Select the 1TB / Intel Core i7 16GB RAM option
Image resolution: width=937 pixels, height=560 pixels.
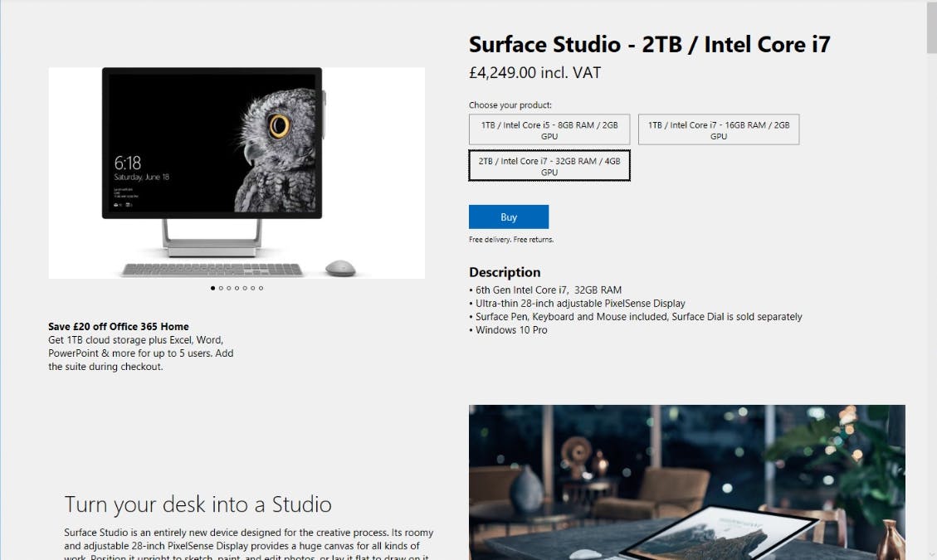[x=718, y=129]
